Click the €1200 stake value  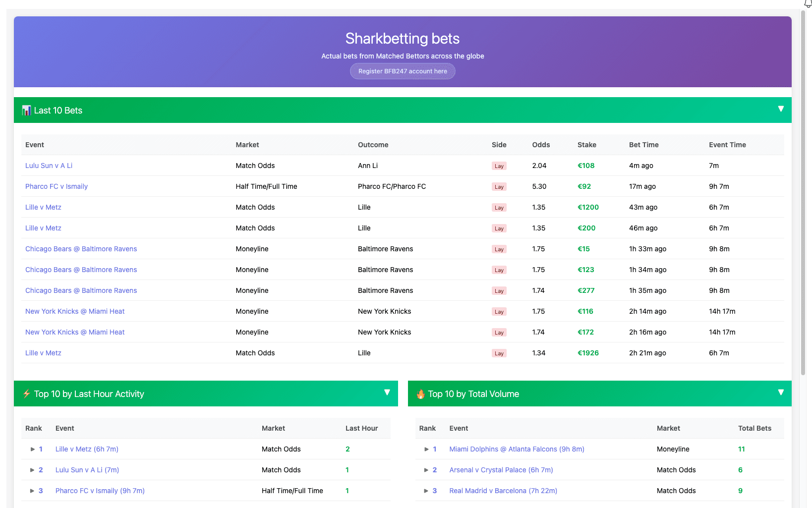(588, 207)
